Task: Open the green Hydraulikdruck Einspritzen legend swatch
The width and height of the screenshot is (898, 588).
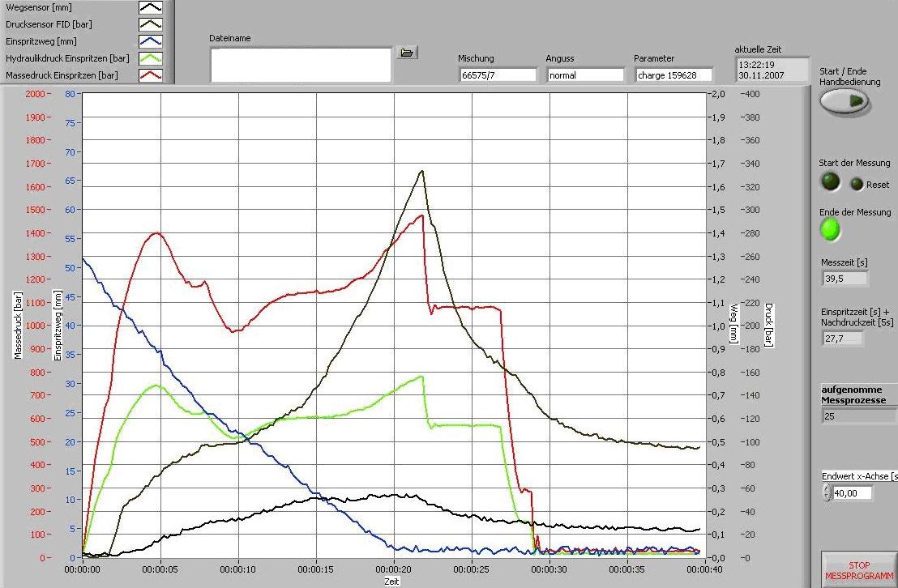Action: coord(151,58)
